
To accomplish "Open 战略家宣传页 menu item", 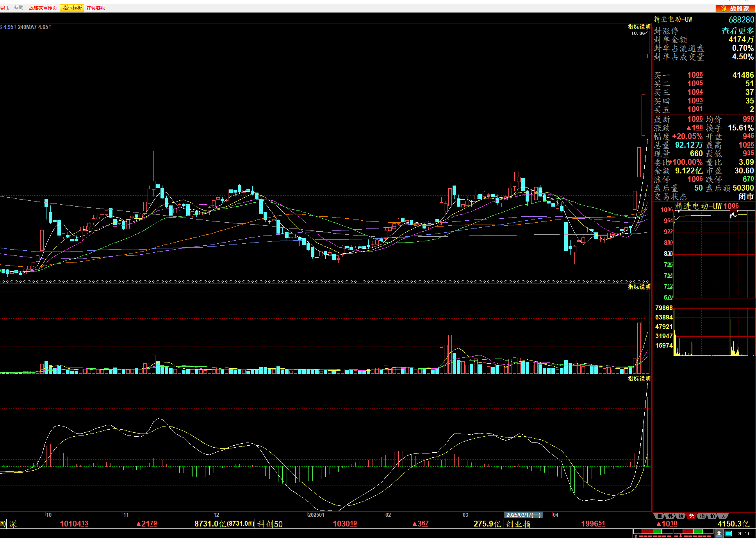I will 43,8.
